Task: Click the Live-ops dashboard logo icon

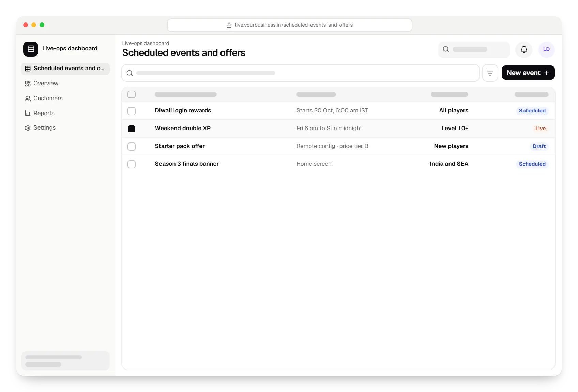Action: [31, 49]
